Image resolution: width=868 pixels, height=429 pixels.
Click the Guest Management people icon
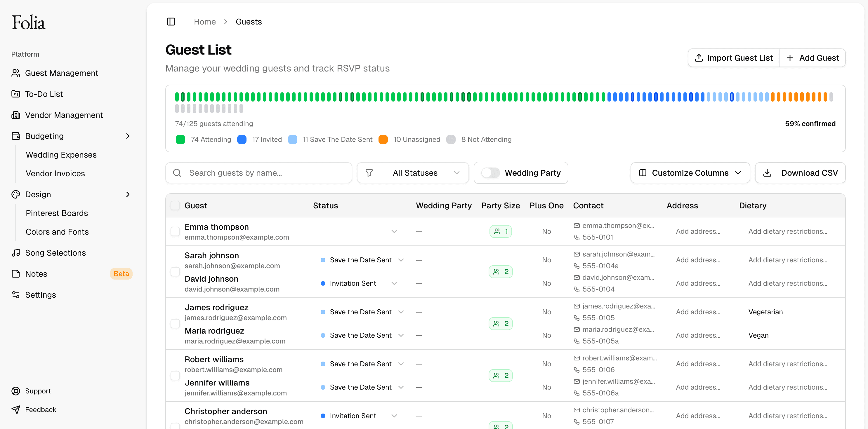click(x=15, y=73)
